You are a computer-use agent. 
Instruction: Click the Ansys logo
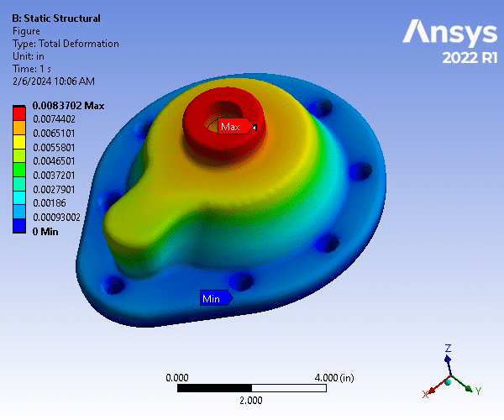click(449, 33)
